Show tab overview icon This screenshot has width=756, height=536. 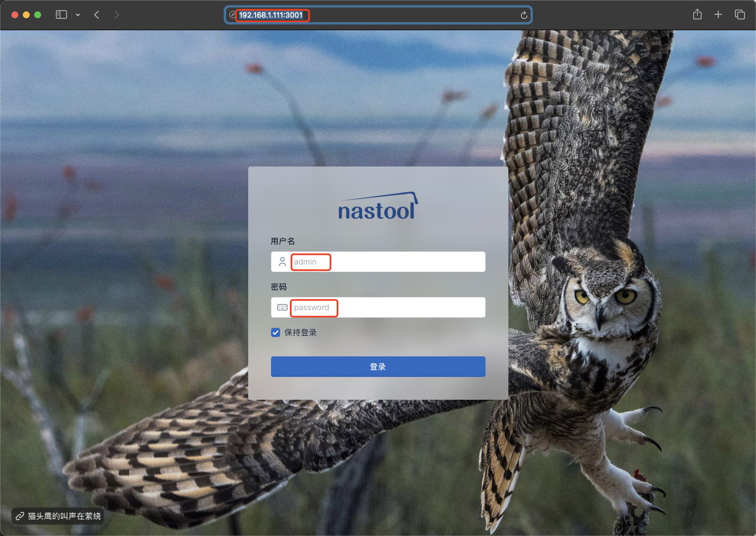(x=740, y=15)
